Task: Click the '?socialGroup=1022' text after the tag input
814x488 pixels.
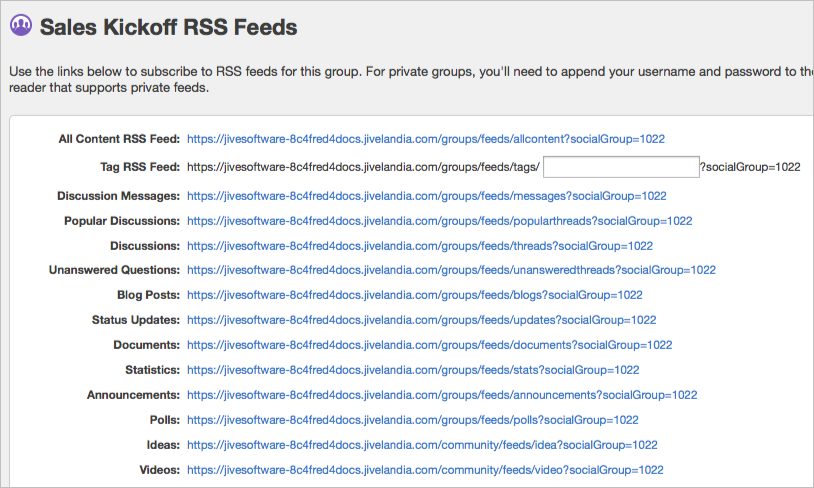Action: click(750, 167)
